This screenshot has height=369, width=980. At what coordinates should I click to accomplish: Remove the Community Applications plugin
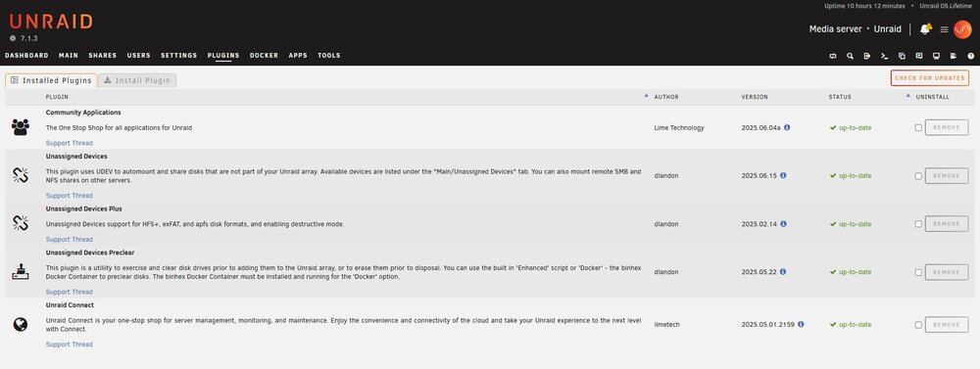coord(947,127)
